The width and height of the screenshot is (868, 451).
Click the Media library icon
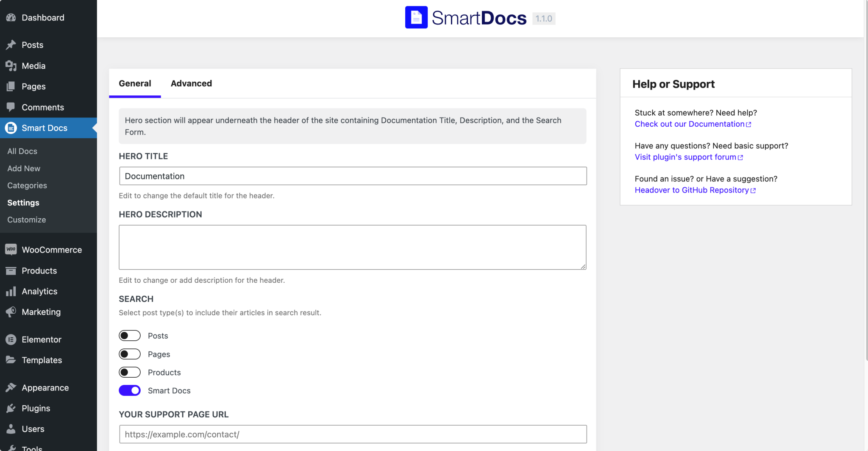coord(11,66)
